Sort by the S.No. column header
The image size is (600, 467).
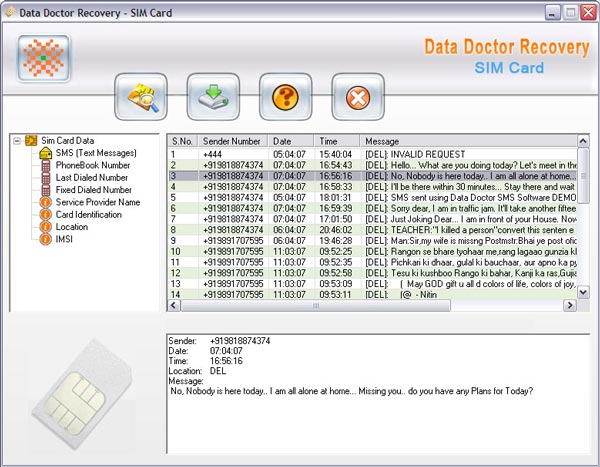[183, 141]
